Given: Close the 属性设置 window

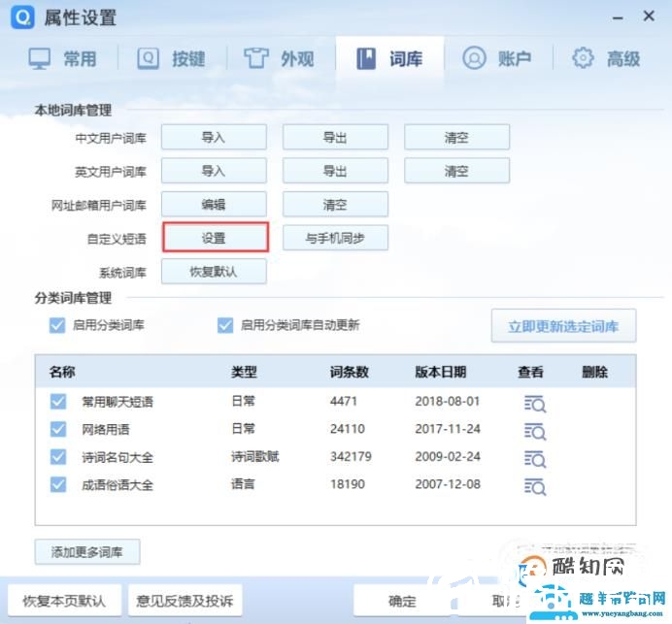Looking at the screenshot, I should pos(649,16).
